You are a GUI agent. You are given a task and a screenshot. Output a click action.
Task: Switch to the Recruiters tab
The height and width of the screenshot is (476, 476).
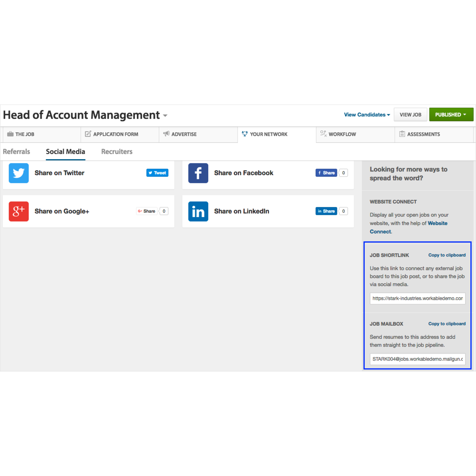pyautogui.click(x=116, y=152)
